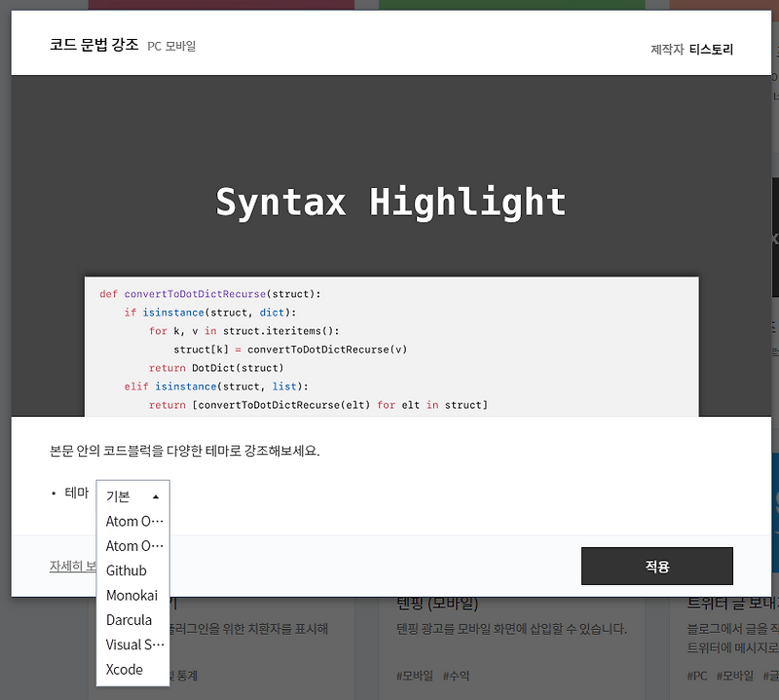Viewport: 779px width, 700px height.
Task: Click the #수익 tag
Action: (x=456, y=676)
